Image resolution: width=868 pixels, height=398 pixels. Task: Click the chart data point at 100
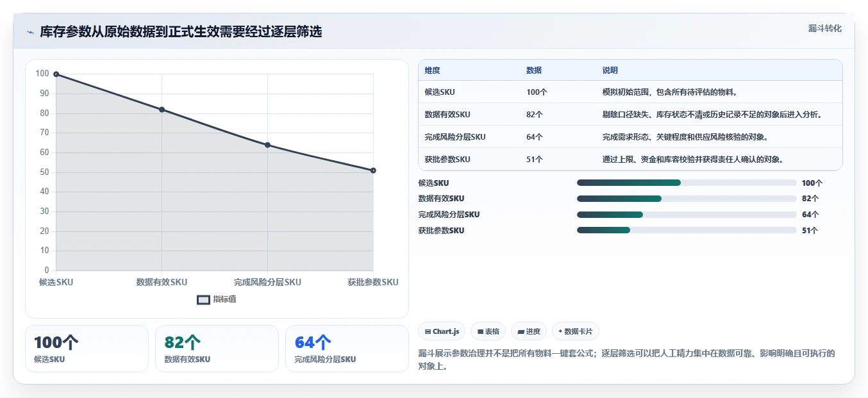coord(56,74)
